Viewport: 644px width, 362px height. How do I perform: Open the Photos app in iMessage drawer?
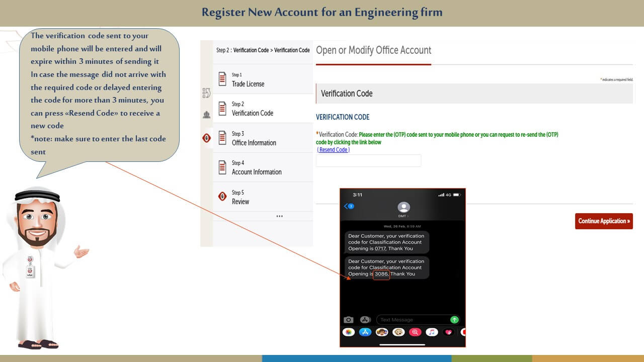[x=348, y=332]
